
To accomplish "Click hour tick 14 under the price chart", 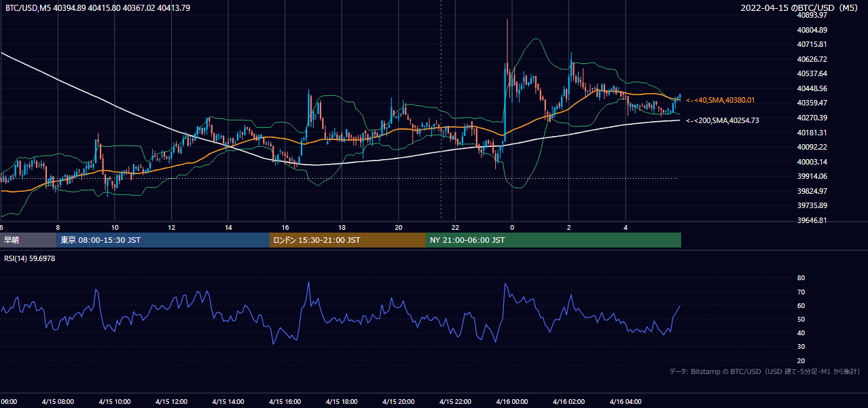I will point(228,227).
